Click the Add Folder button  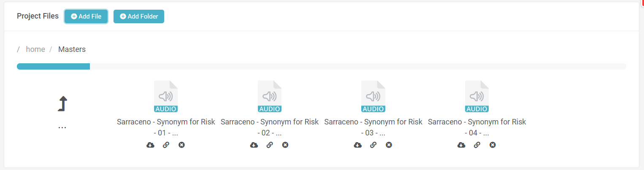tap(139, 16)
